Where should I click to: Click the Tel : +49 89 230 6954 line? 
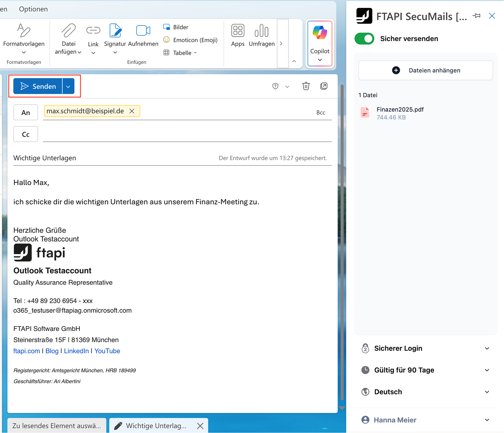(53, 301)
